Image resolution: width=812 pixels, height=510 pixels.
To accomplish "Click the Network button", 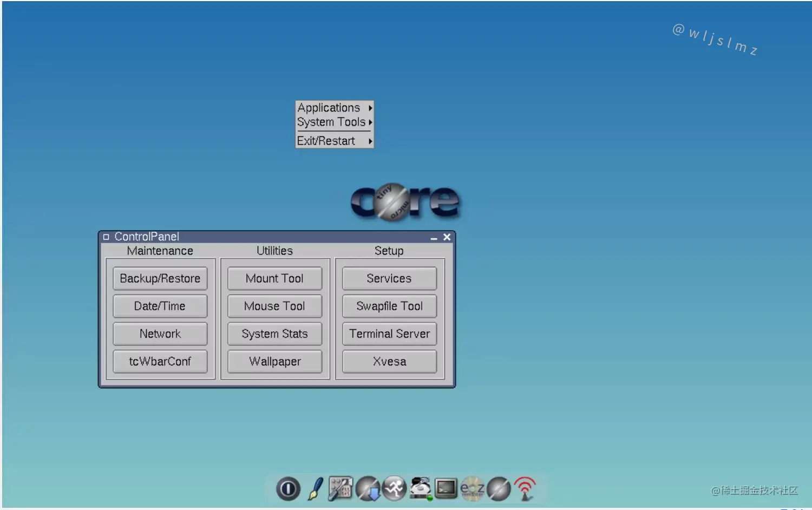I will [160, 334].
